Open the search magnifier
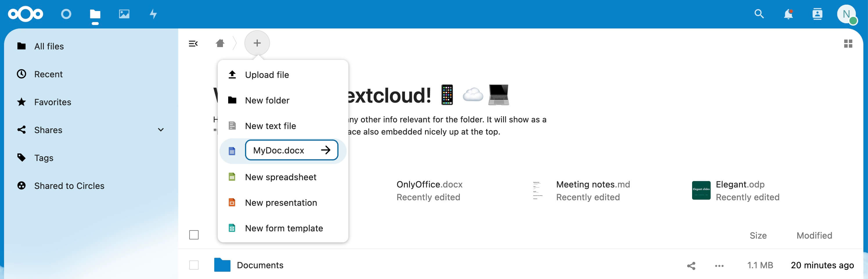Viewport: 868px width, 279px height. click(759, 14)
